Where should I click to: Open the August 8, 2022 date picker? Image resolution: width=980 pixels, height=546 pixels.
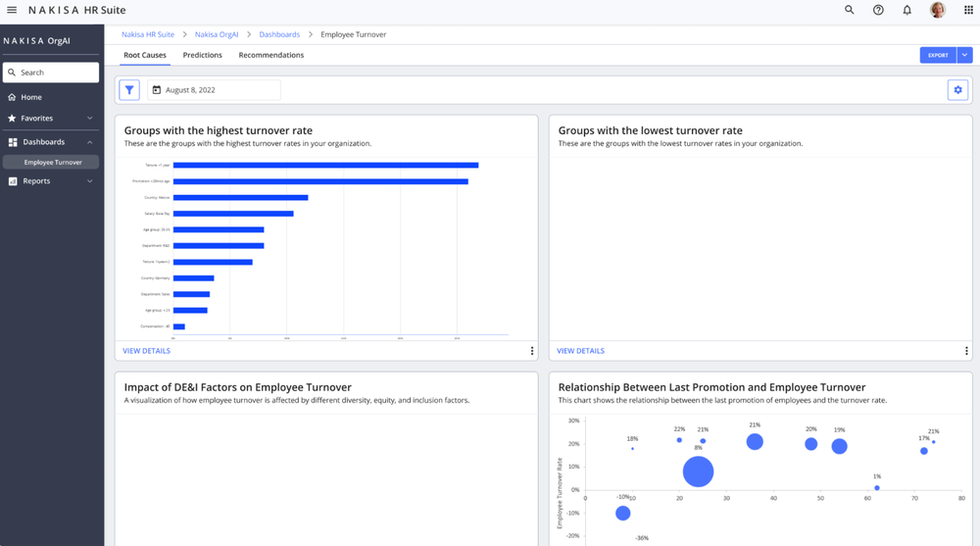tap(214, 90)
